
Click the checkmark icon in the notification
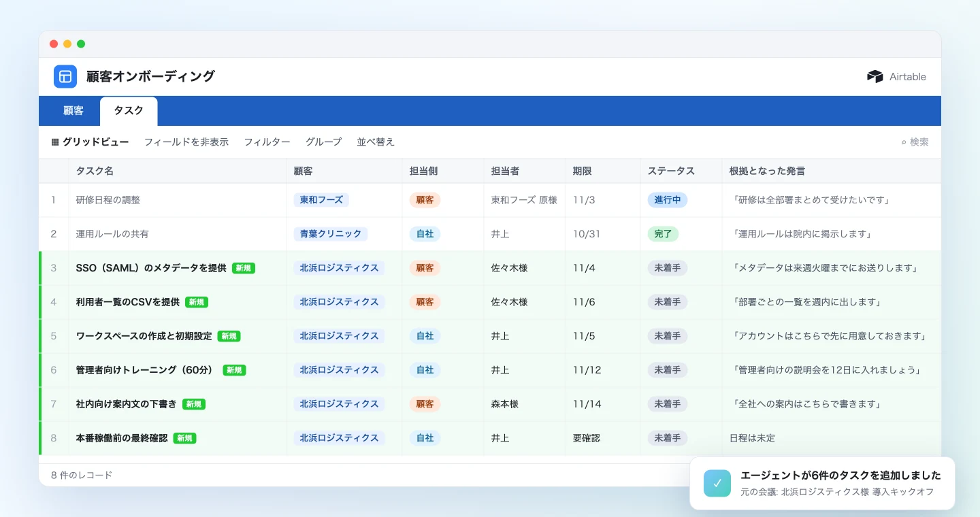pos(717,483)
